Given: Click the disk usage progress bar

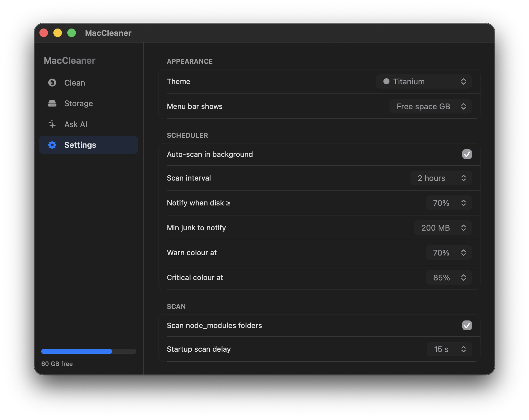Looking at the screenshot, I should click(89, 351).
